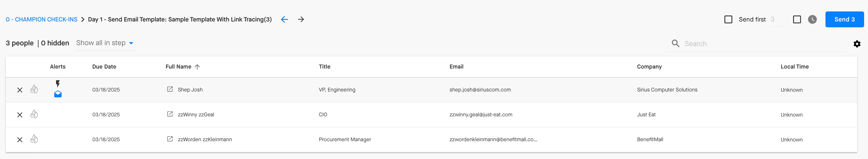The image size is (868, 159).
Task: Click the Due Date column header
Action: pos(104,67)
